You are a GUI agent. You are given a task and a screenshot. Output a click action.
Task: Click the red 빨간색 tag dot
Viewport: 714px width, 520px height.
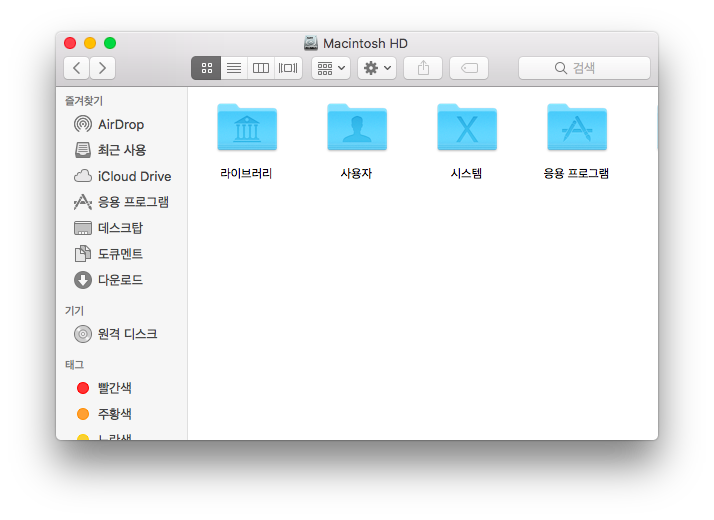click(x=83, y=388)
